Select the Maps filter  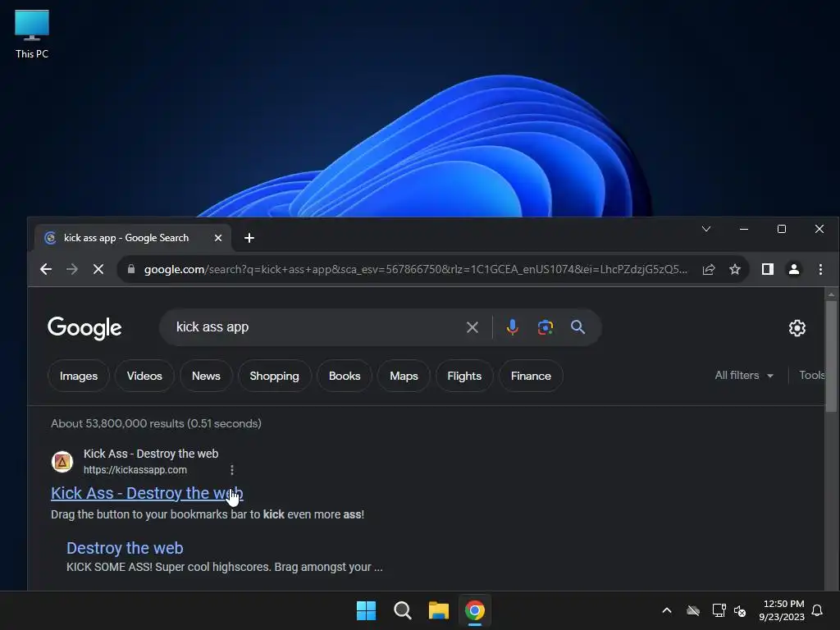(404, 376)
